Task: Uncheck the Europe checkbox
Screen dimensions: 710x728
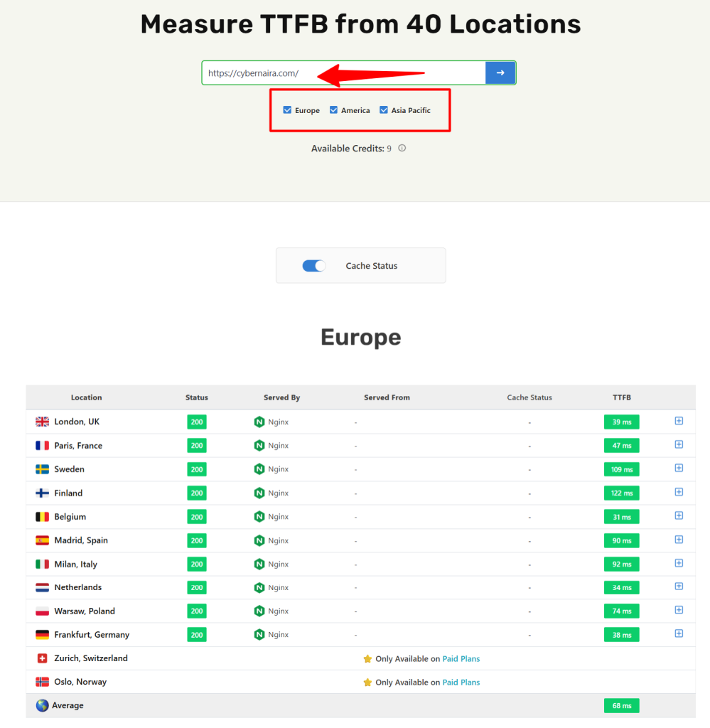Action: point(287,110)
